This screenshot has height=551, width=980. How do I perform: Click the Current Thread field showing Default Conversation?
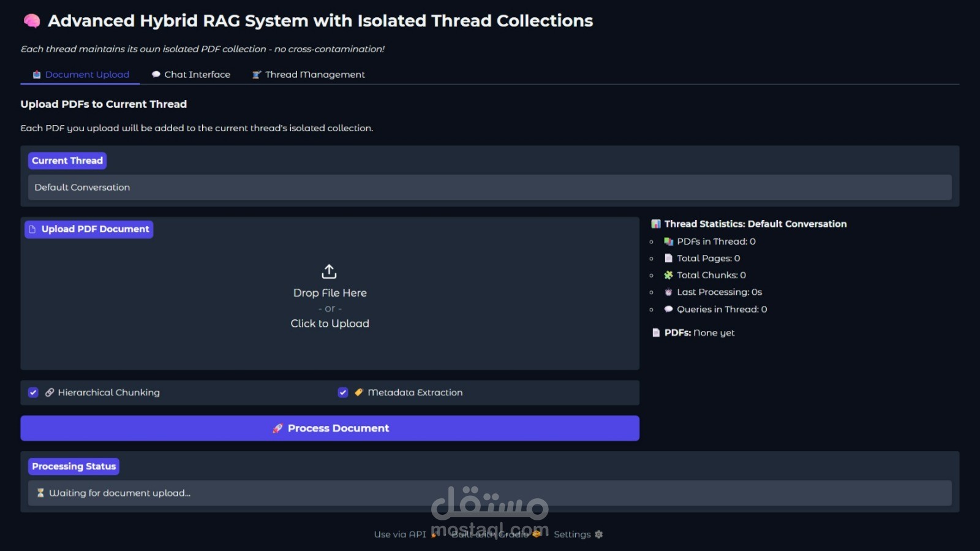coord(489,188)
